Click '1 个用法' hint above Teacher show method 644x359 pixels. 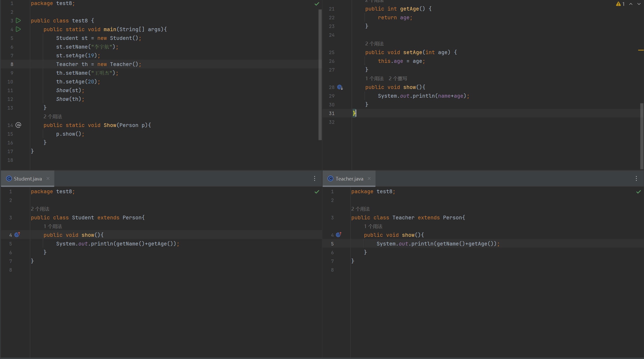pos(373,226)
